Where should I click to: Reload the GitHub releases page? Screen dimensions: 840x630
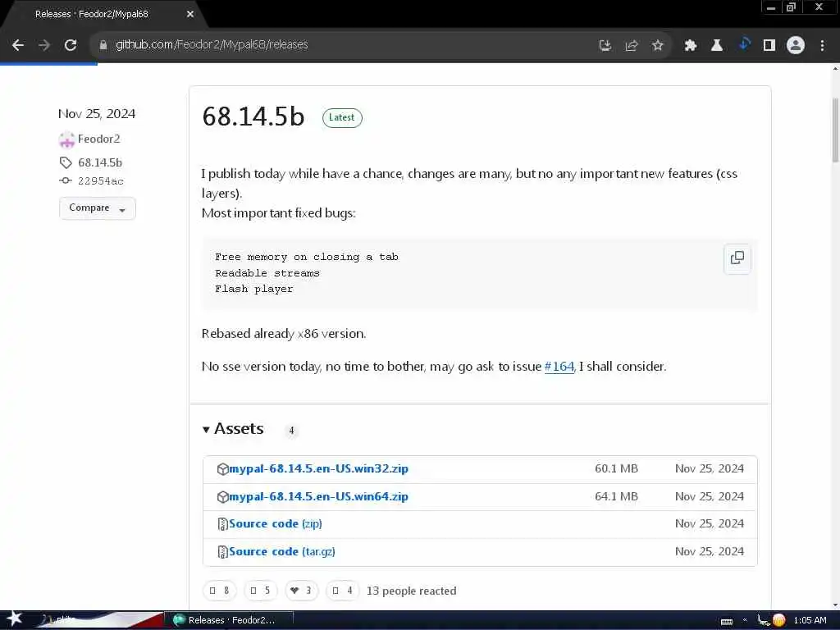71,45
